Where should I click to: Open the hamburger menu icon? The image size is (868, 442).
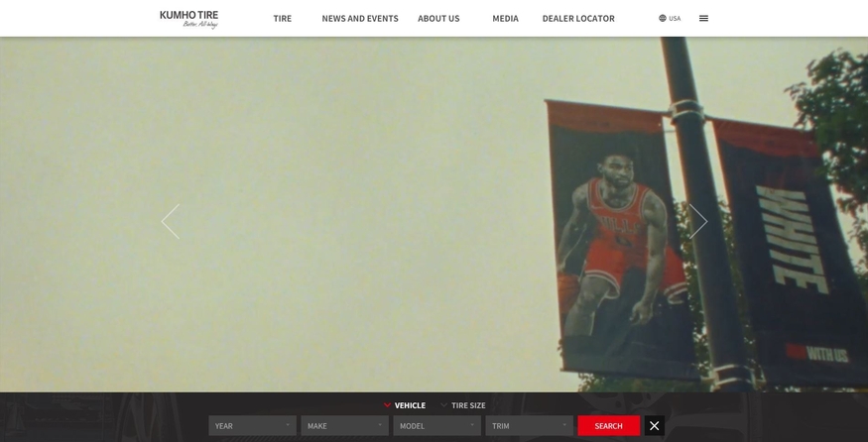[703, 18]
